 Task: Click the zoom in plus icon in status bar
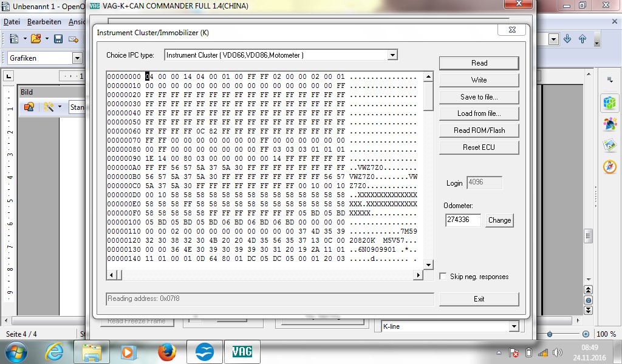point(586,334)
